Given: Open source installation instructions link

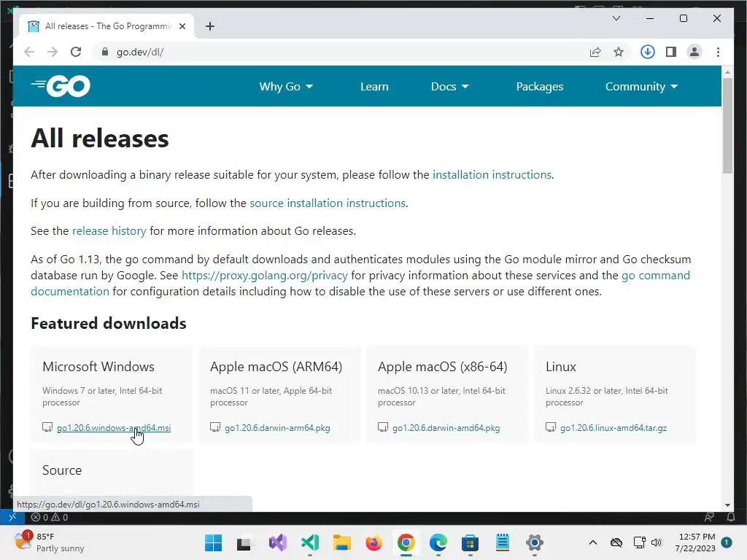Looking at the screenshot, I should [x=328, y=203].
